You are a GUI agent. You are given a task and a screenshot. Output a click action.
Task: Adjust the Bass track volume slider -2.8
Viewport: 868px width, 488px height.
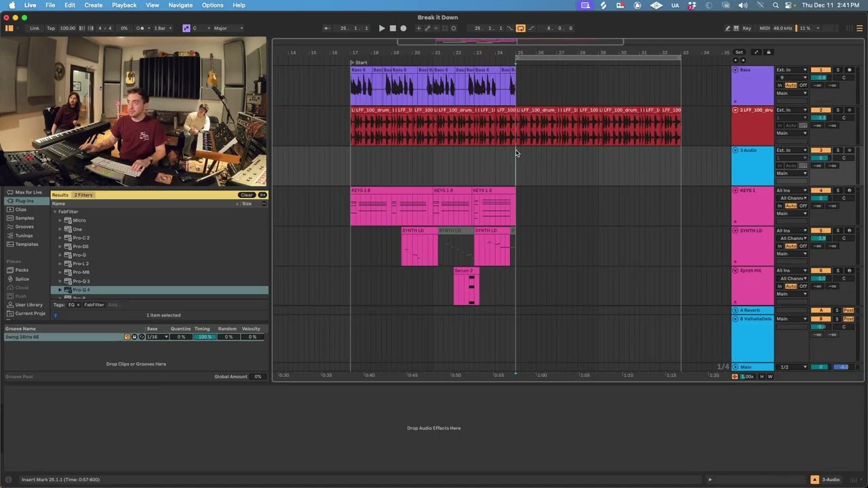coord(821,78)
